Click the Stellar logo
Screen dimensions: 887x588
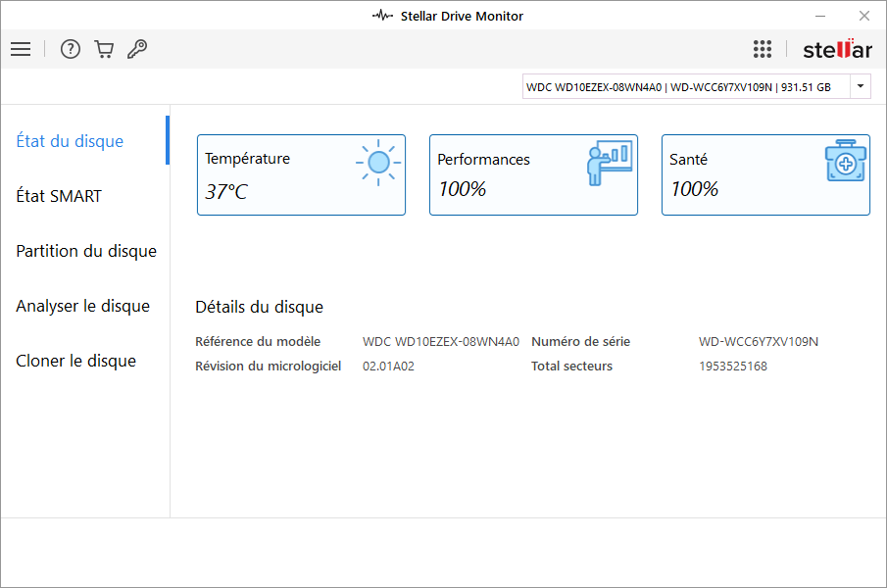(x=837, y=49)
